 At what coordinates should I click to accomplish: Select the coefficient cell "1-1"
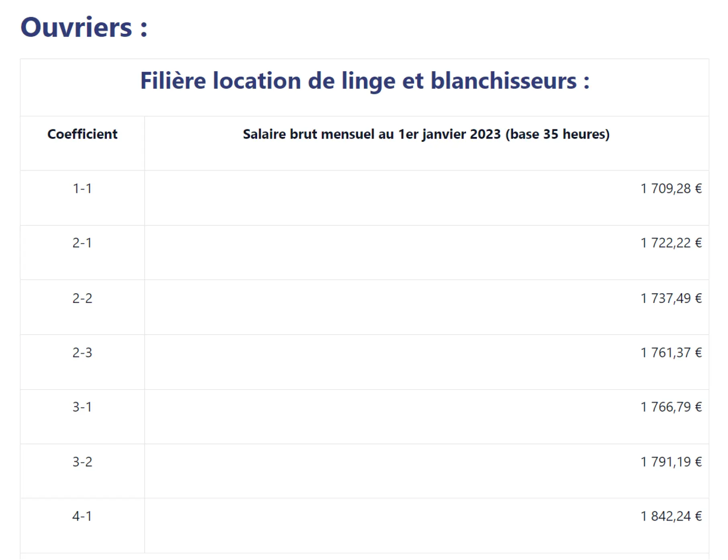click(x=82, y=188)
